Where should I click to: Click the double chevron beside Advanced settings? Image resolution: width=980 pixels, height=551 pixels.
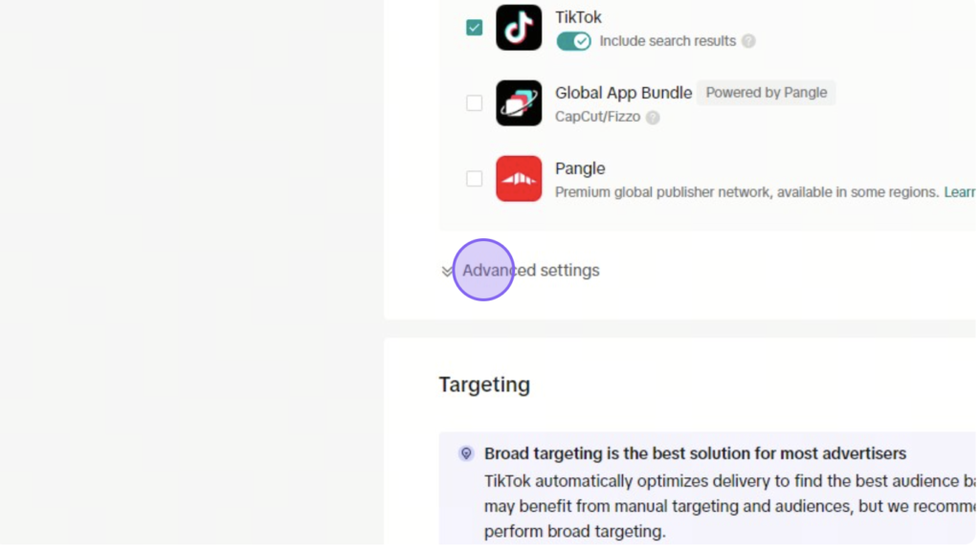point(447,271)
